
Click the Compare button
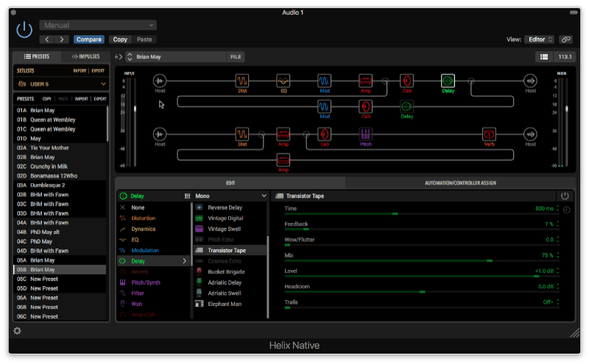[89, 40]
